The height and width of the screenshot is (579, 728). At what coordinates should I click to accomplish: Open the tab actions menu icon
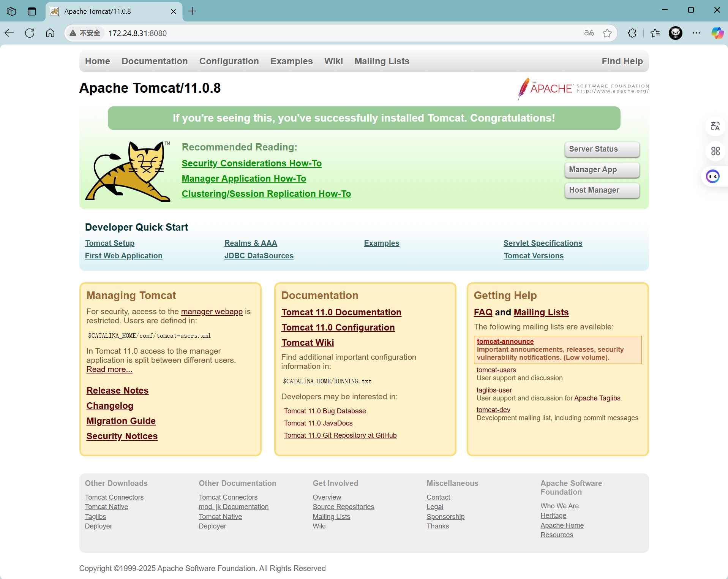click(x=32, y=11)
